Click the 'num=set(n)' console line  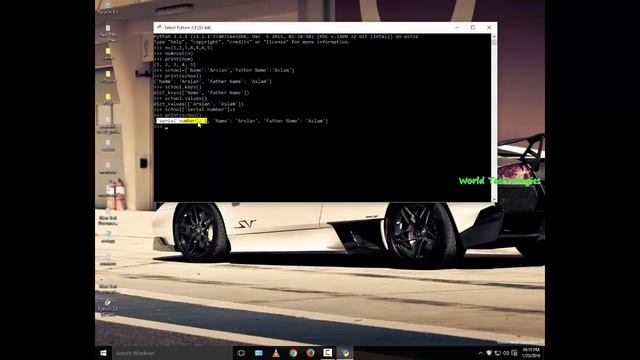pyautogui.click(x=173, y=53)
